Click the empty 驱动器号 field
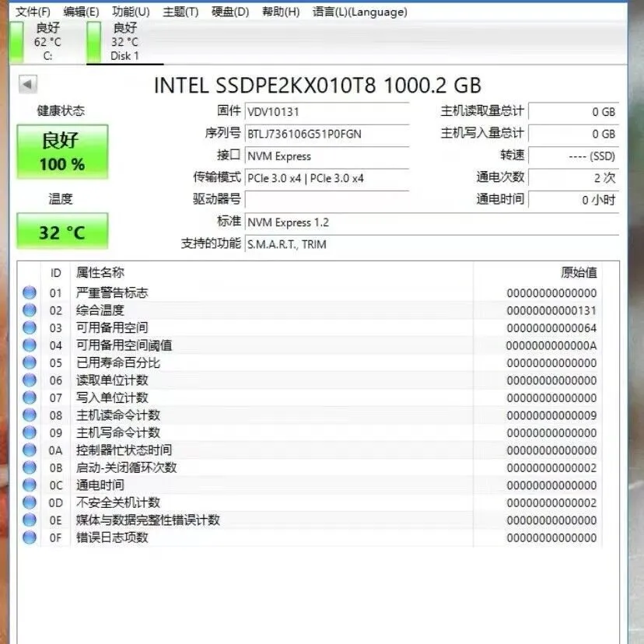The height and width of the screenshot is (644, 644). pos(327,200)
